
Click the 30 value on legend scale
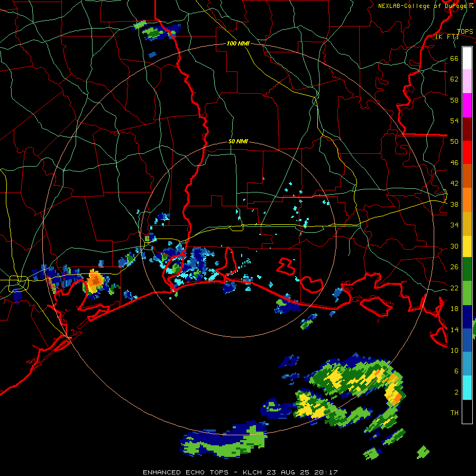pyautogui.click(x=454, y=246)
